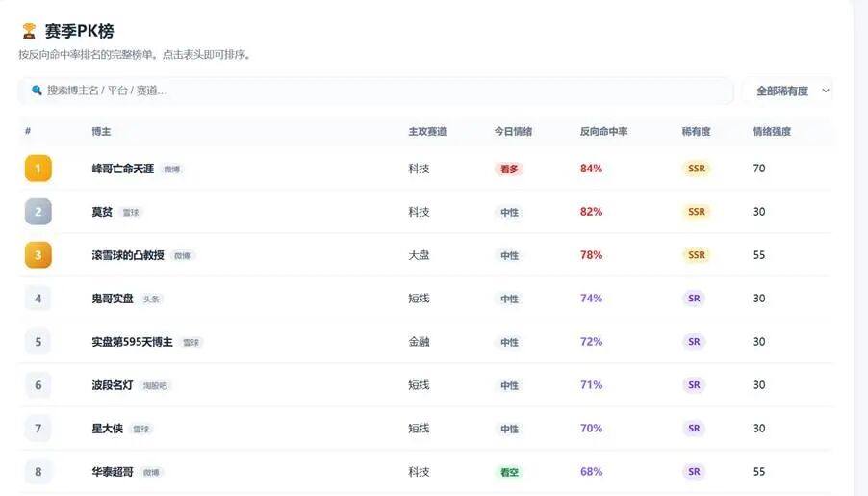The height and width of the screenshot is (496, 868).
Task: Sort by 主攻赛道 column header
Action: pos(427,132)
